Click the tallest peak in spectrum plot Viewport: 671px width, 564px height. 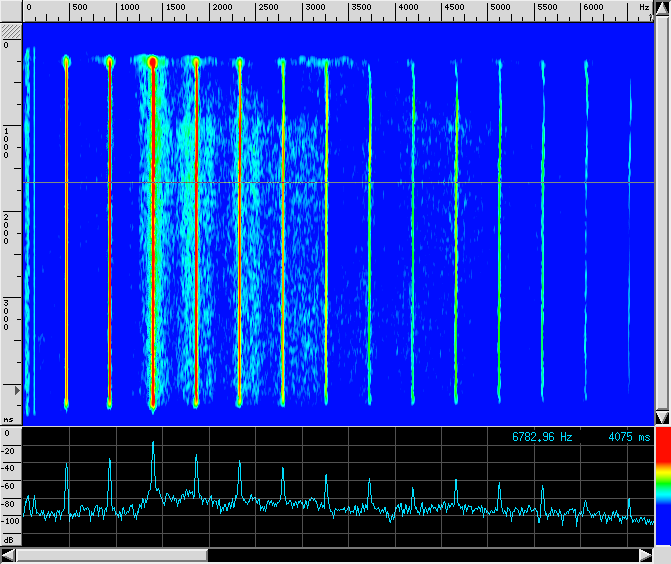pos(153,445)
